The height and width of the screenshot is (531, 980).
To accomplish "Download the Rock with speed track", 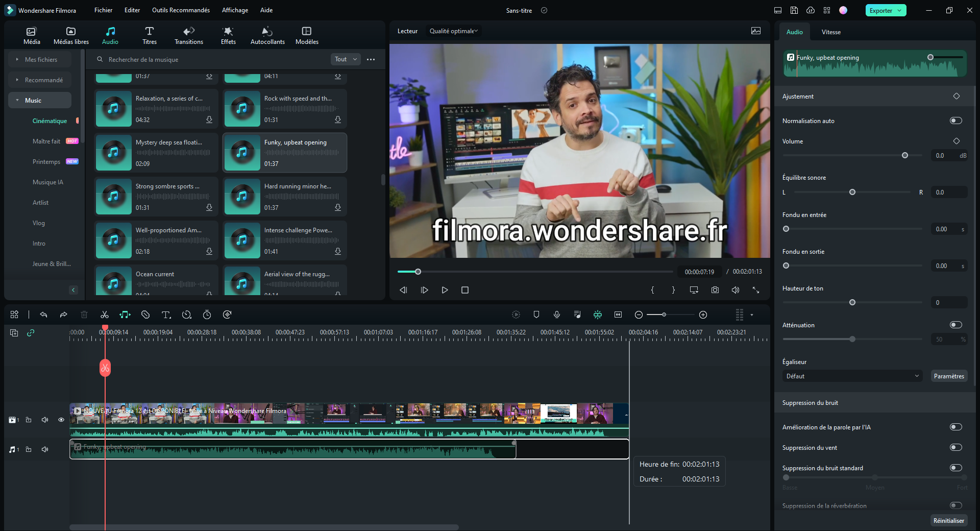I will click(x=338, y=119).
